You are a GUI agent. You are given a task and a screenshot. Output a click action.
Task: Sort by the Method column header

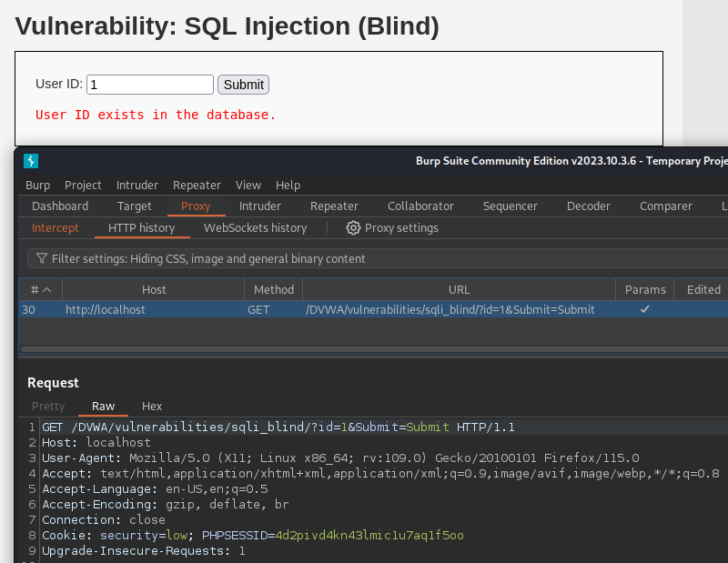274,290
